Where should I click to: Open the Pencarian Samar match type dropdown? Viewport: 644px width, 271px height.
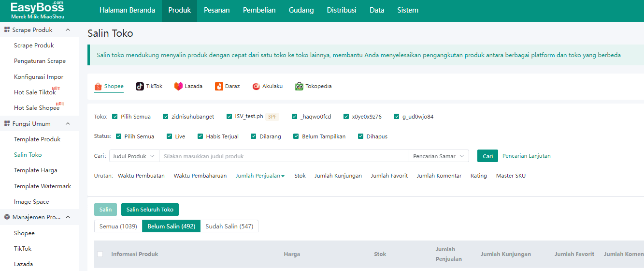[439, 156]
